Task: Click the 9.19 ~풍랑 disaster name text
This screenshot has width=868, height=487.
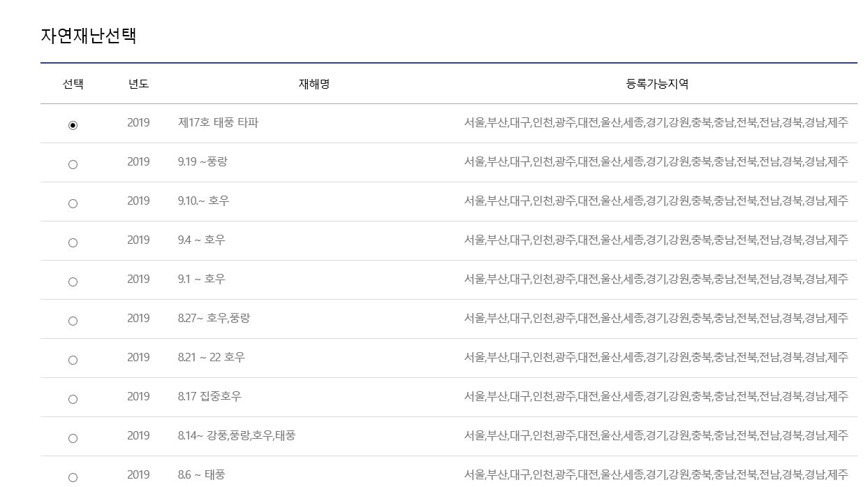Action: 203,161
